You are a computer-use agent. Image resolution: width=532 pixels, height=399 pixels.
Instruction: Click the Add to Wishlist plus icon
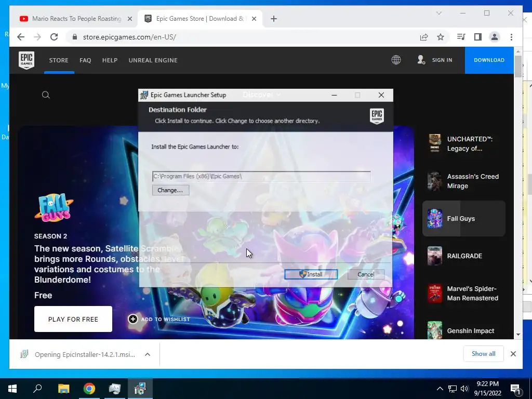tap(132, 319)
